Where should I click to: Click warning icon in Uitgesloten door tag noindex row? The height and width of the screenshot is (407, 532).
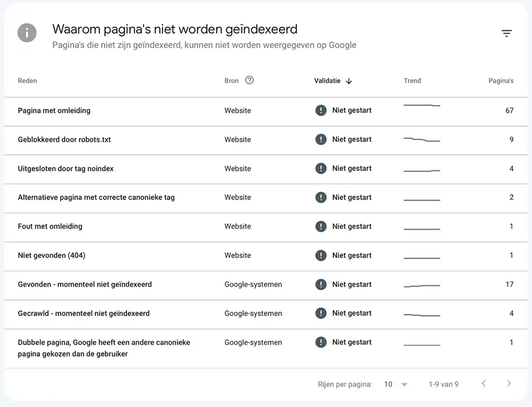pyautogui.click(x=321, y=168)
